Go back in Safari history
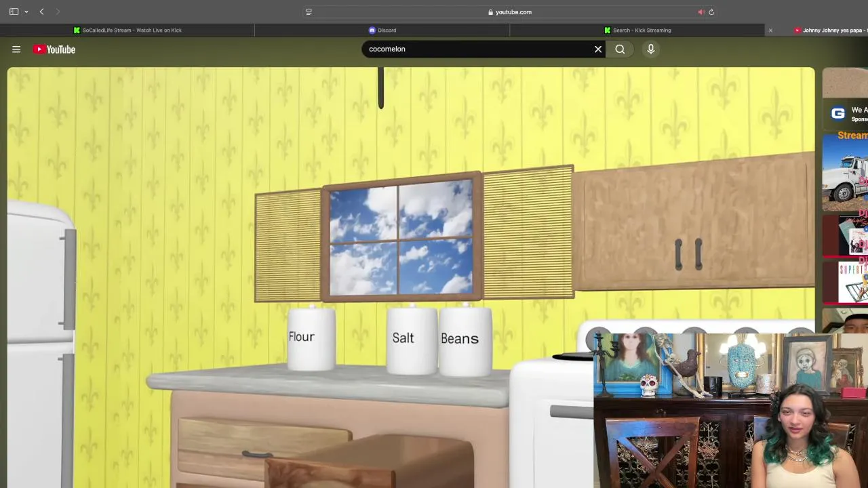The image size is (868, 488). (x=41, y=12)
